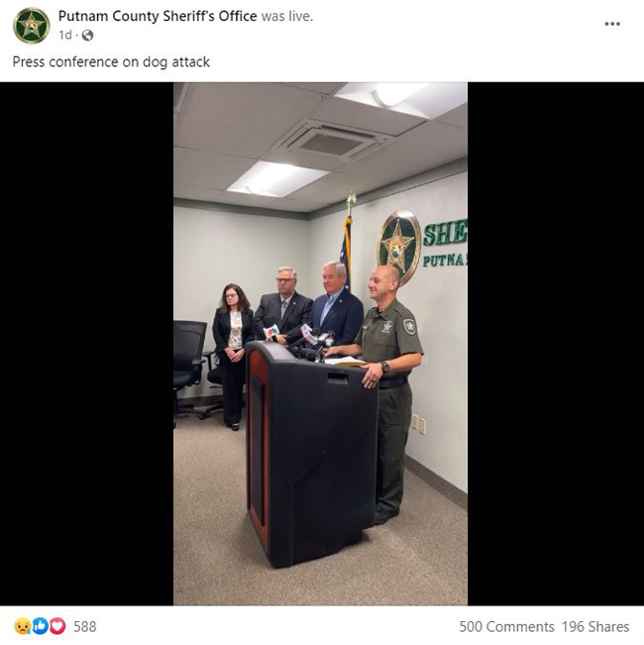Viewport: 644px width, 645px height.
Task: Open the three-dot post options menu
Action: click(x=612, y=24)
